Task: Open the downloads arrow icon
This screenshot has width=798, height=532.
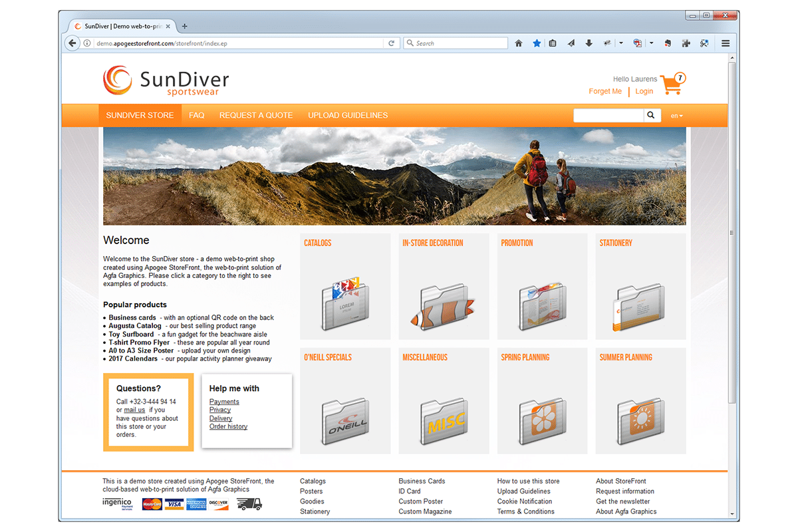Action: [x=589, y=43]
